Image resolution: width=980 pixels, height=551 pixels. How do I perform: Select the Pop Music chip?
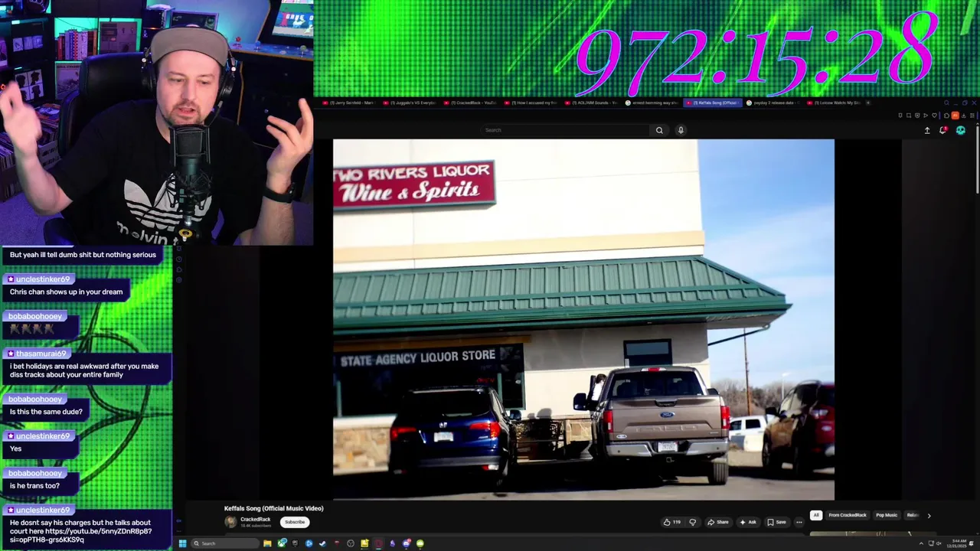[887, 515]
